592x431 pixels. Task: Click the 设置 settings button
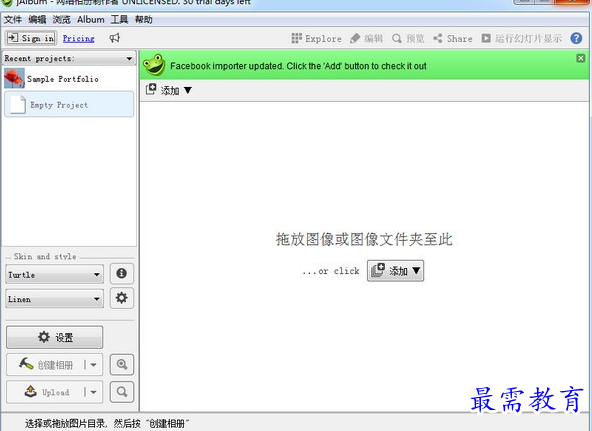54,337
